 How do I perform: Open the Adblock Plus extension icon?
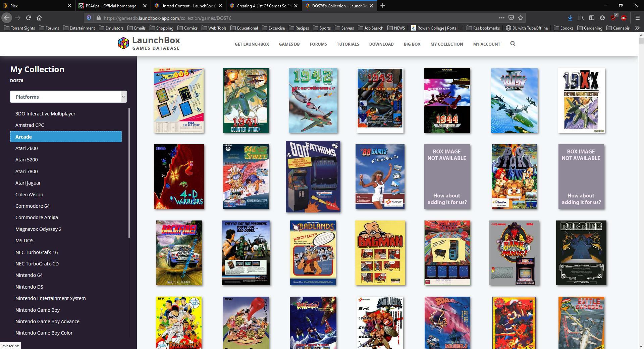coord(624,18)
